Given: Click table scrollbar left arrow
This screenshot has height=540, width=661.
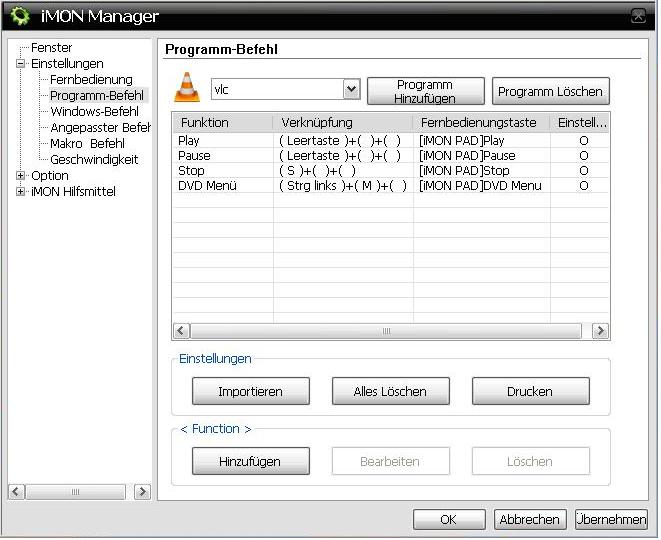Looking at the screenshot, I should [x=182, y=331].
